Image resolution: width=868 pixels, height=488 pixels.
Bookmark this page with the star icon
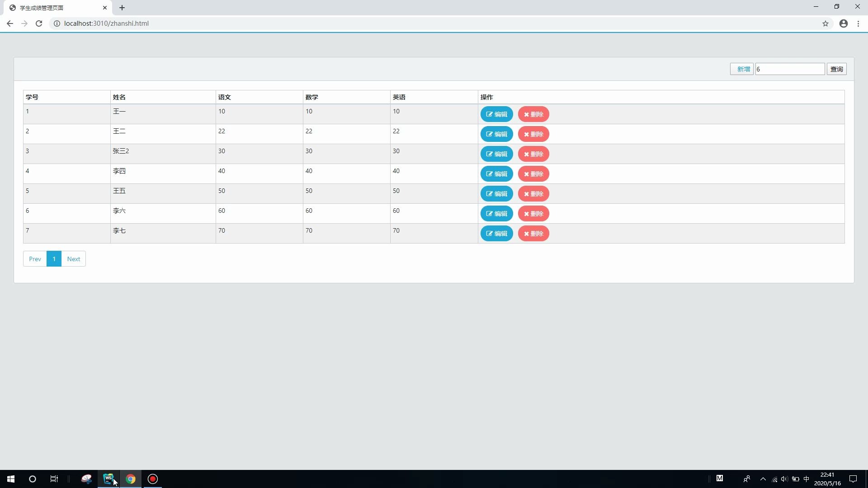[x=826, y=23]
